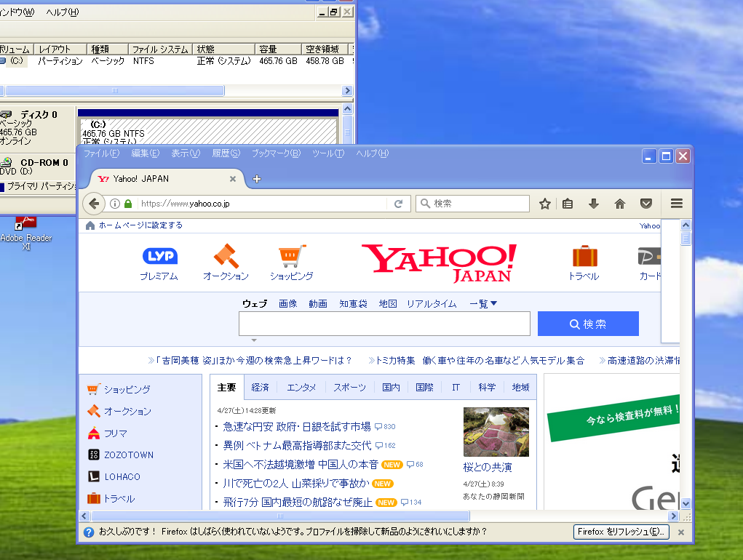The image size is (743, 560).
Task: Click Firefox をリフレッシュ button
Action: coord(621,532)
